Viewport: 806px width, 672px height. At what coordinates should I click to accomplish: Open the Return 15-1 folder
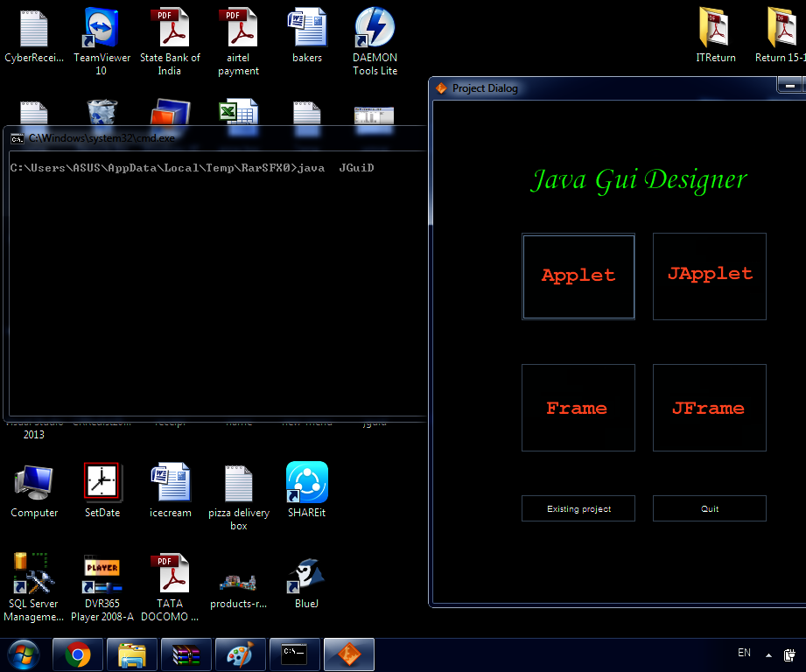[x=781, y=35]
